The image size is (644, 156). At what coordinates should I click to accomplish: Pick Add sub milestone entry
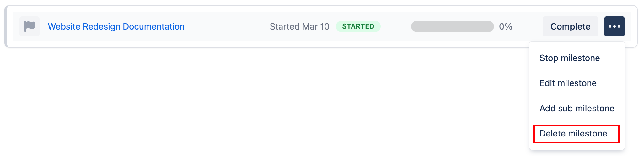click(577, 109)
